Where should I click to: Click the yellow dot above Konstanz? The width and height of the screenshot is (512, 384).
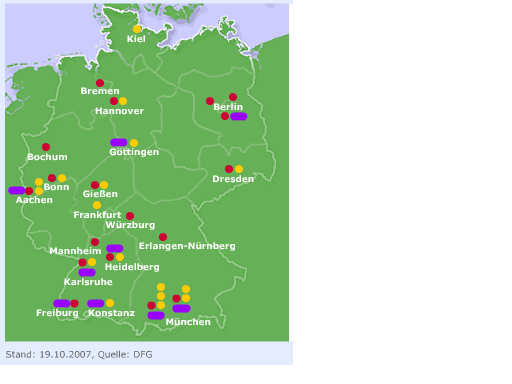(x=110, y=303)
